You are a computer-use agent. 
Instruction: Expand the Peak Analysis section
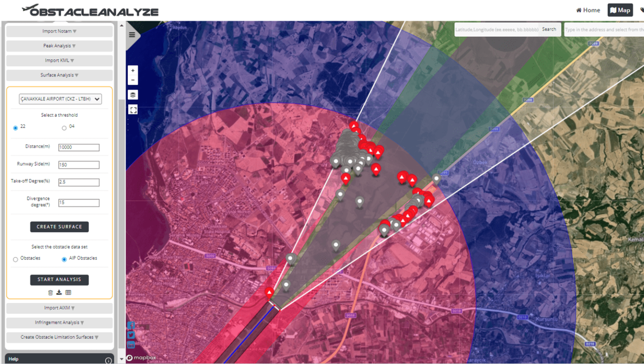(59, 46)
